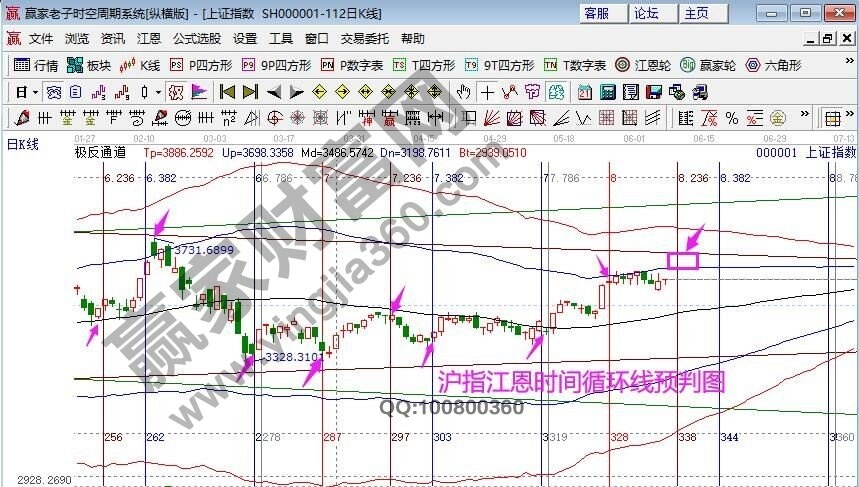859x487 pixels.
Task: Open the candlestick style dropdown arrow
Action: (158, 92)
